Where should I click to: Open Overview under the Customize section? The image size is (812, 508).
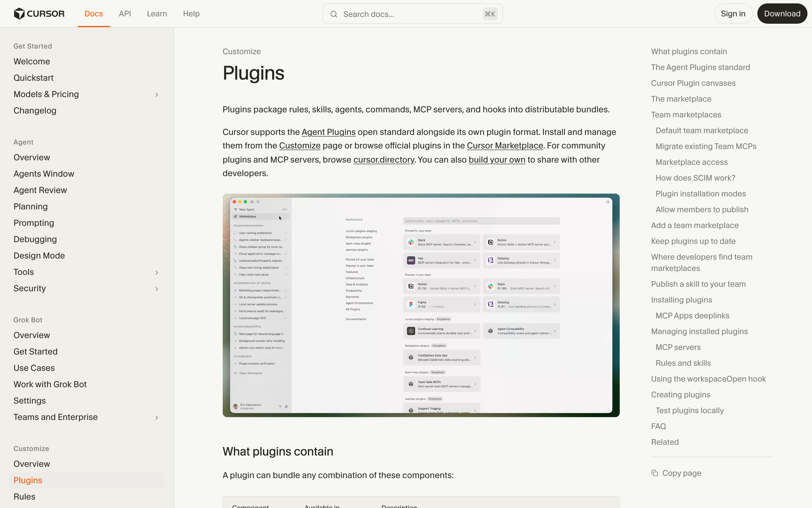[x=32, y=464]
